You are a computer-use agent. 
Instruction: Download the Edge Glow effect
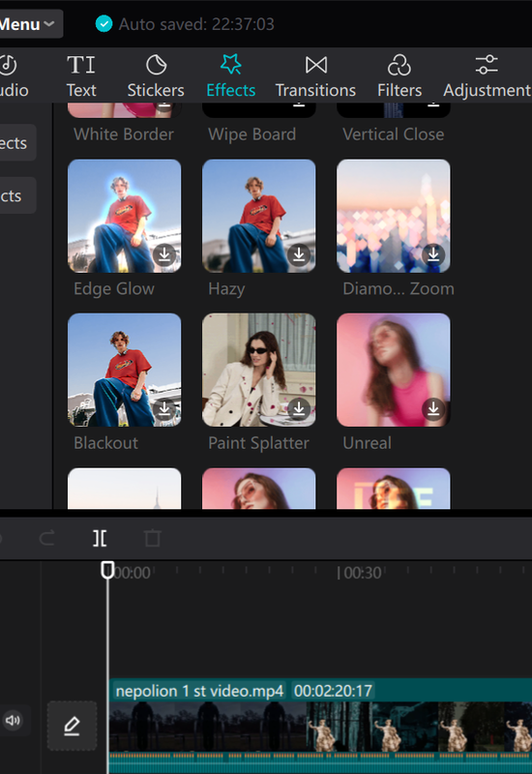coord(164,254)
